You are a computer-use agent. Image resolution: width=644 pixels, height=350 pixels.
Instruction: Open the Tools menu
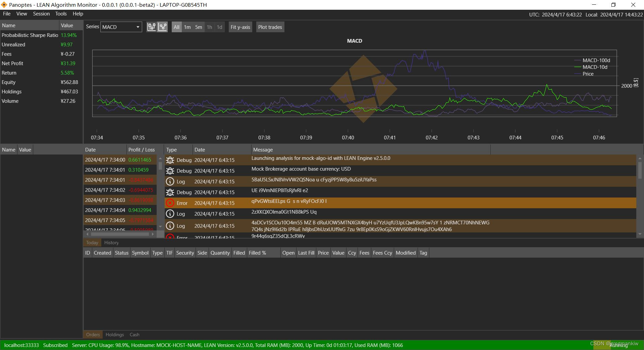(61, 14)
